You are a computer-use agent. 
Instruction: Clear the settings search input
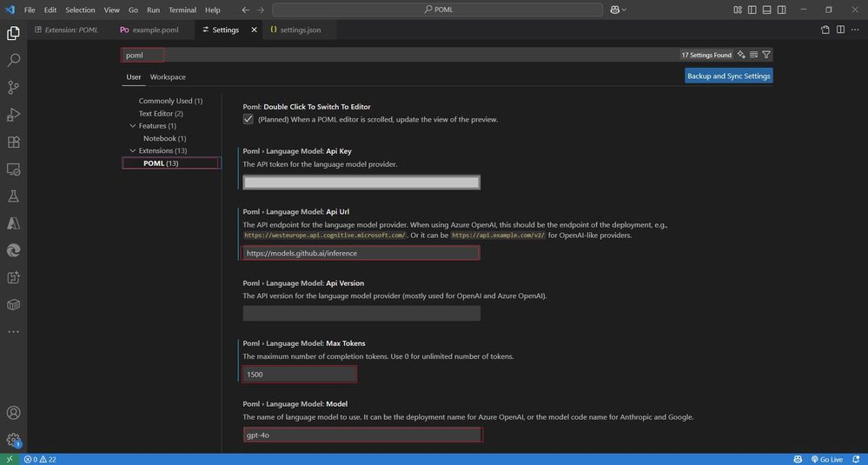pyautogui.click(x=754, y=55)
